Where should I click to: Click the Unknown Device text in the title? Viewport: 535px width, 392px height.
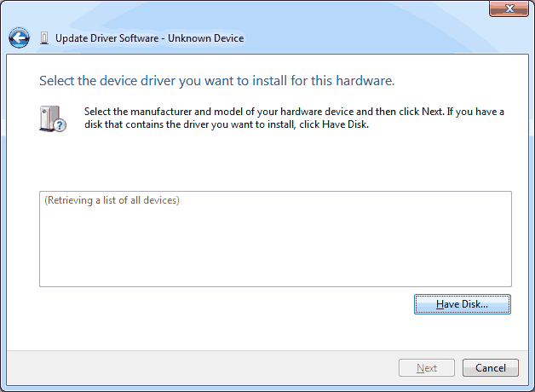click(206, 38)
